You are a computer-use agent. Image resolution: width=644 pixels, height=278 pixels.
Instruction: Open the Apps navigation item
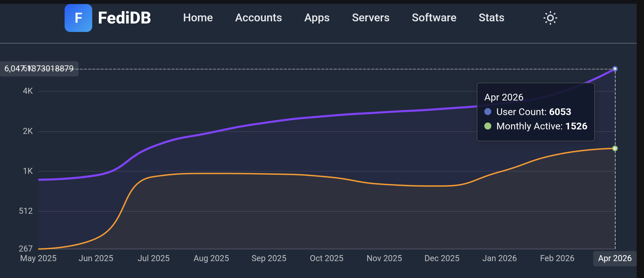(x=317, y=18)
